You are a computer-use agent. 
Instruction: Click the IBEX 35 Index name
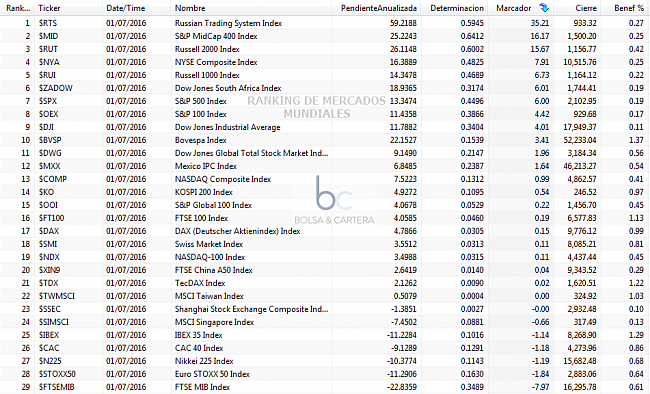[x=199, y=335]
